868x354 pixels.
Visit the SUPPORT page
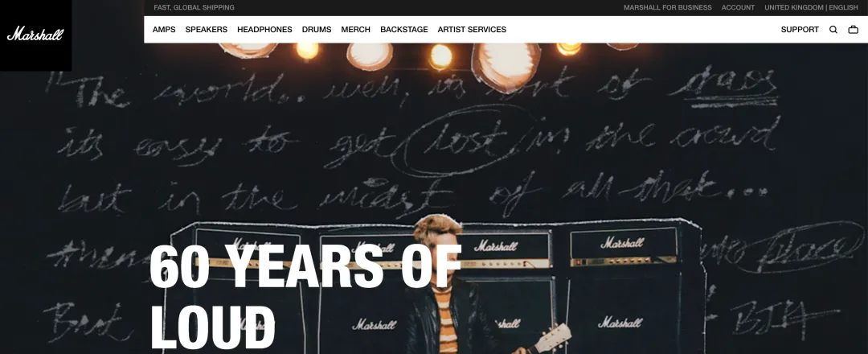[x=800, y=29]
